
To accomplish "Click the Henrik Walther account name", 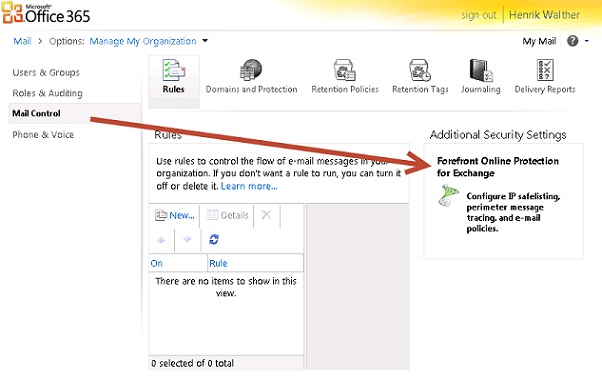I will coord(544,15).
